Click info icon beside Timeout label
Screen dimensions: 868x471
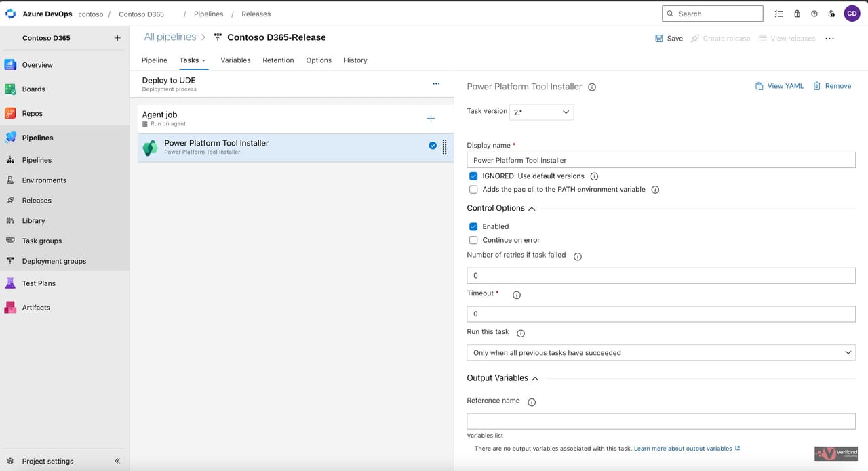tap(517, 295)
